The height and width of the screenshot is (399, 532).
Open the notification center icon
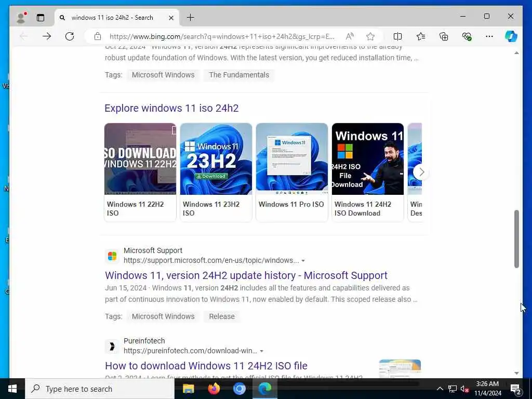516,389
